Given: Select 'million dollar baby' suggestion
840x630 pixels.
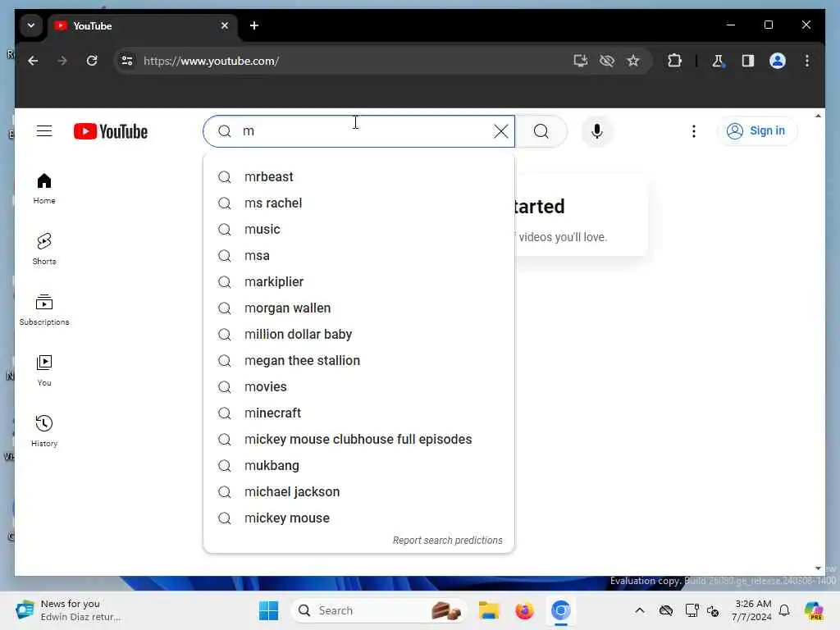Looking at the screenshot, I should (x=359, y=335).
